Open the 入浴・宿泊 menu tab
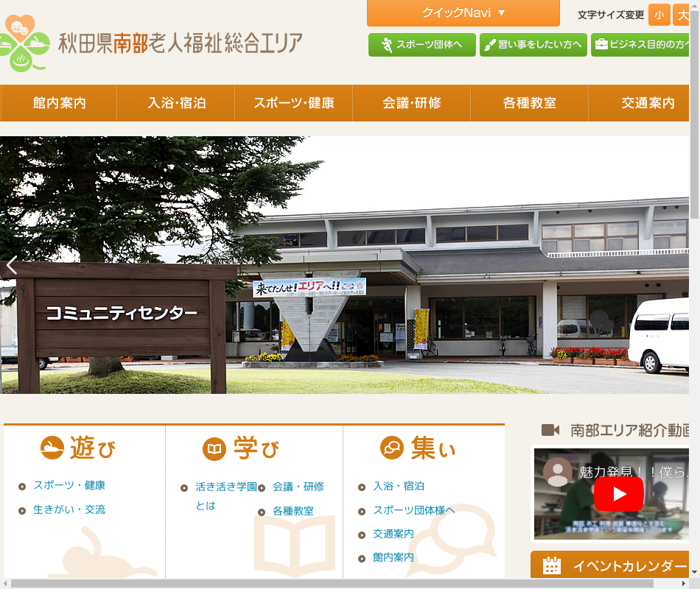 [176, 103]
